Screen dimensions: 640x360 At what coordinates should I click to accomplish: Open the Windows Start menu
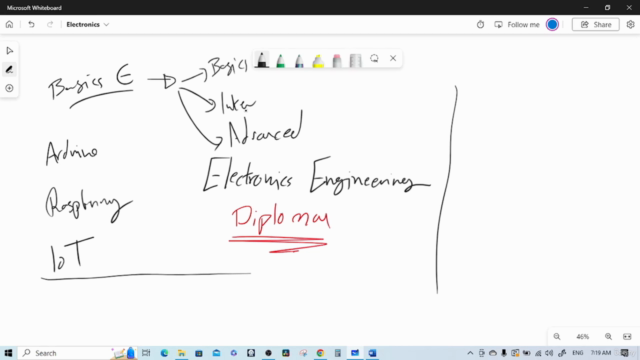click(x=8, y=353)
